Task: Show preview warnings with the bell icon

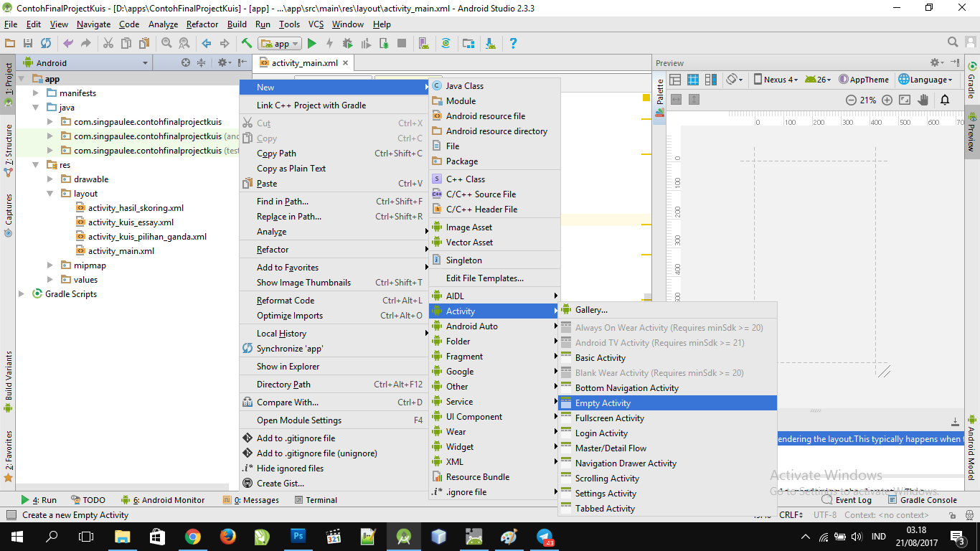Action: [945, 100]
